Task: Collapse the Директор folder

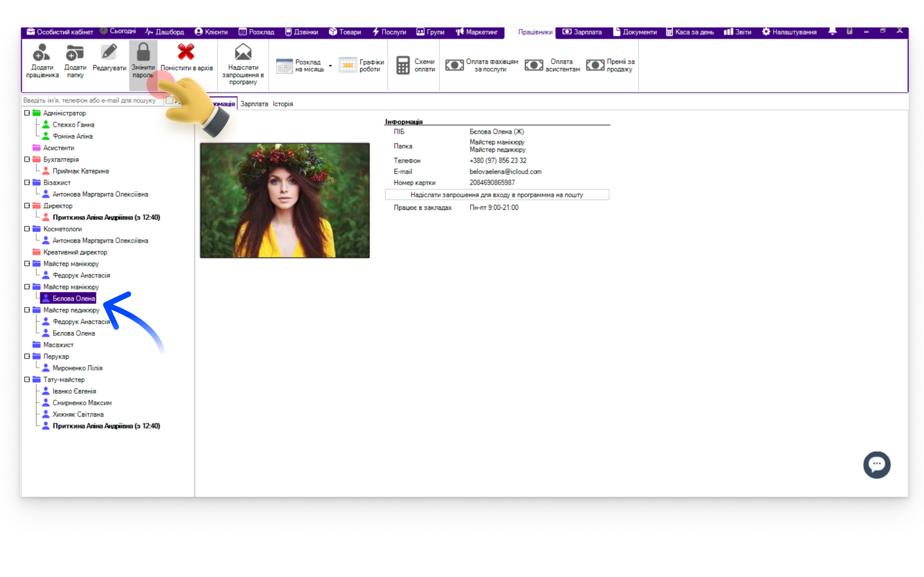Action: click(x=27, y=206)
